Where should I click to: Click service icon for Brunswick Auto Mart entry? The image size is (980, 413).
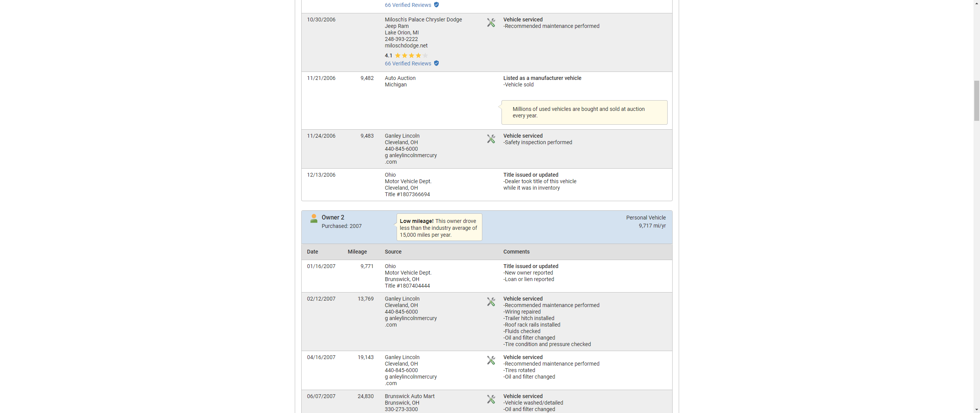click(x=491, y=399)
